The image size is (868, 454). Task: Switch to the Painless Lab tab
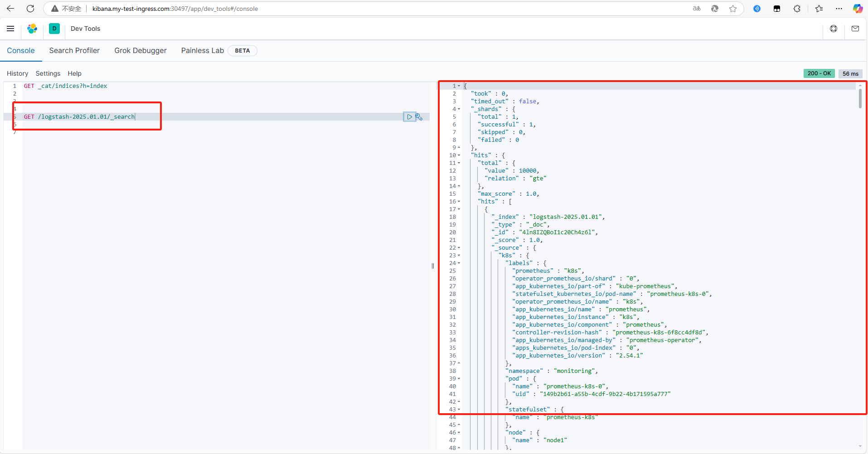click(203, 51)
